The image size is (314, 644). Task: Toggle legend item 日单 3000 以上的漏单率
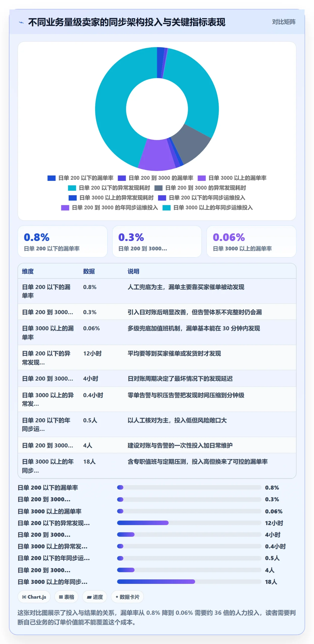232,178
